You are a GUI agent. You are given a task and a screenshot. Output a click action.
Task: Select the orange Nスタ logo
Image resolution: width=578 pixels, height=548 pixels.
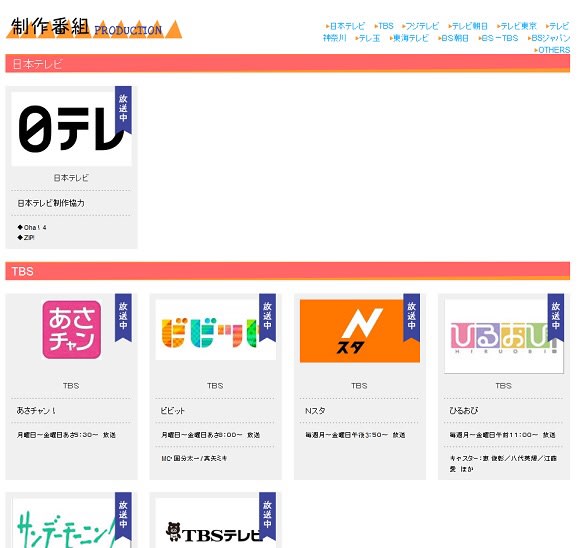click(x=359, y=331)
